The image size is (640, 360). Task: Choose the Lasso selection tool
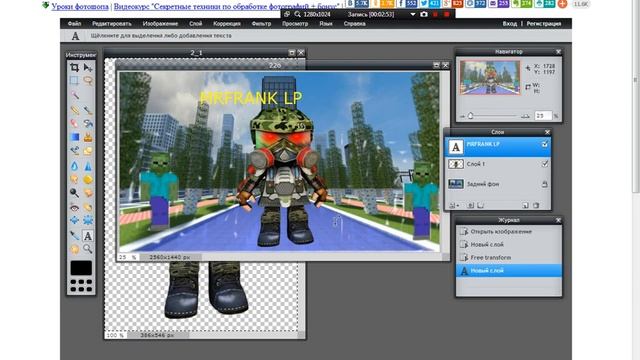88,80
